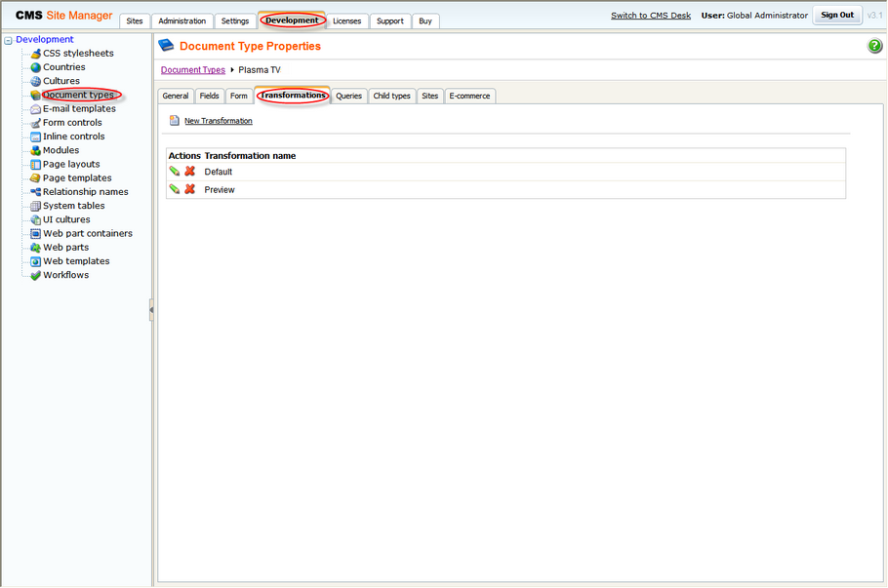Screen dimensions: 888x588
Task: Click the Sign Out button
Action: (x=837, y=16)
